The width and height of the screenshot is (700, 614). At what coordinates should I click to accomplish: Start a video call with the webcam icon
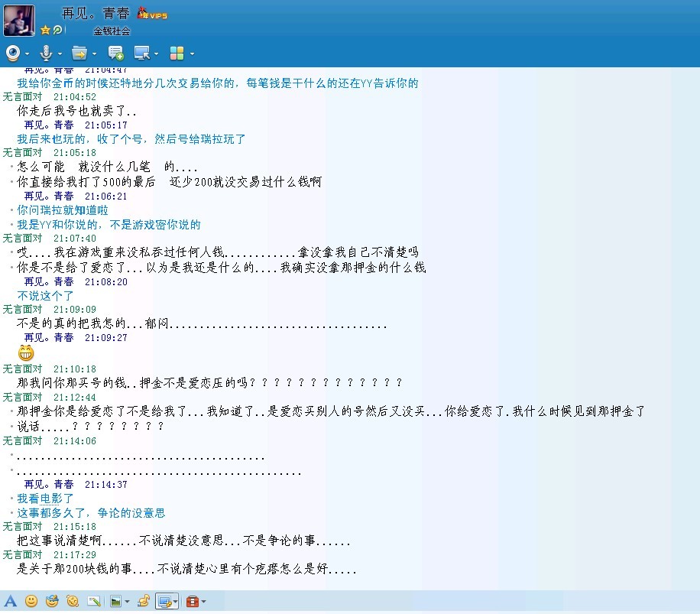pyautogui.click(x=13, y=54)
